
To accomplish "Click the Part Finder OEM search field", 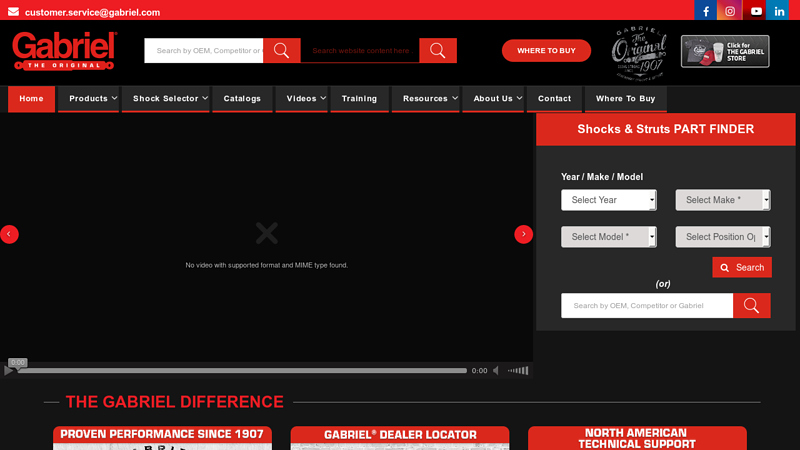I will coord(647,306).
